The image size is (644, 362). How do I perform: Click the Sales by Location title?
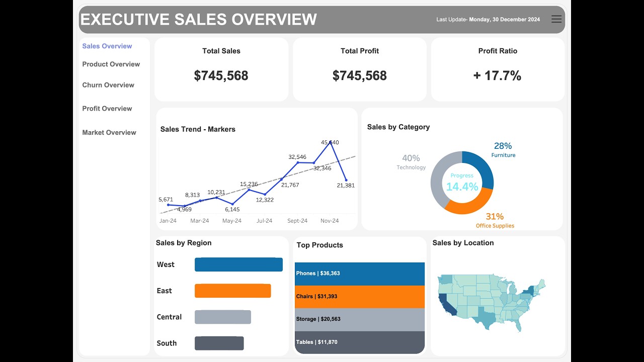point(463,243)
